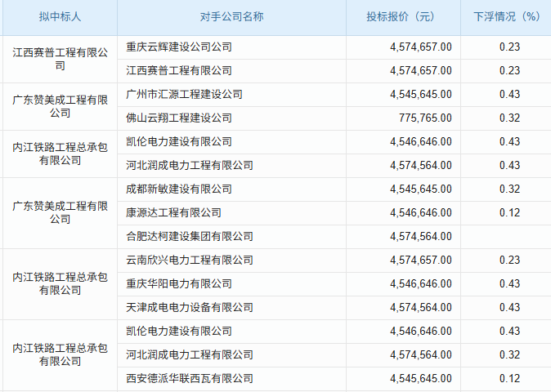Select the 下浮情况 value for 康源达工程有限公司
The height and width of the screenshot is (392, 551).
(509, 213)
